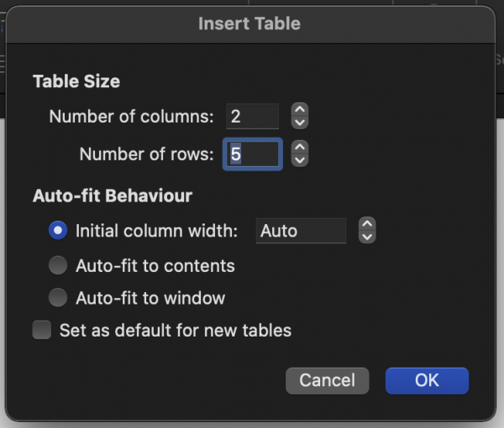Choose the Auto-fit to window option
This screenshot has height=428, width=504.
pos(58,297)
